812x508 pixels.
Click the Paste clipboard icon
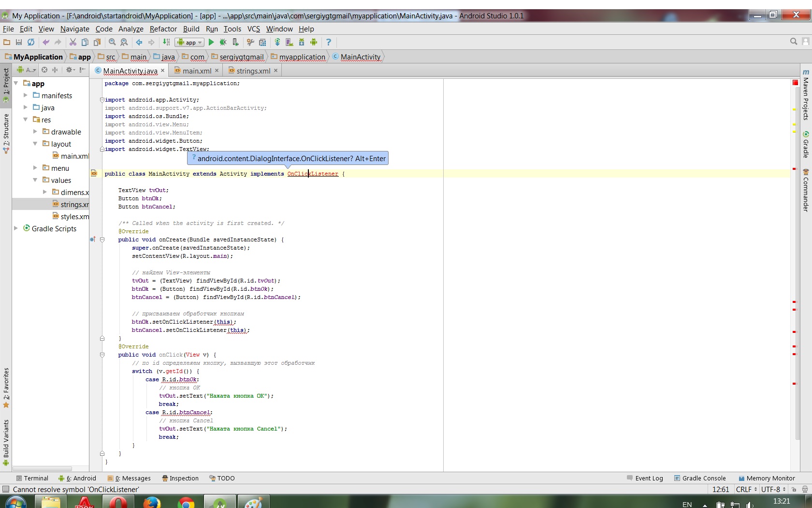click(97, 42)
